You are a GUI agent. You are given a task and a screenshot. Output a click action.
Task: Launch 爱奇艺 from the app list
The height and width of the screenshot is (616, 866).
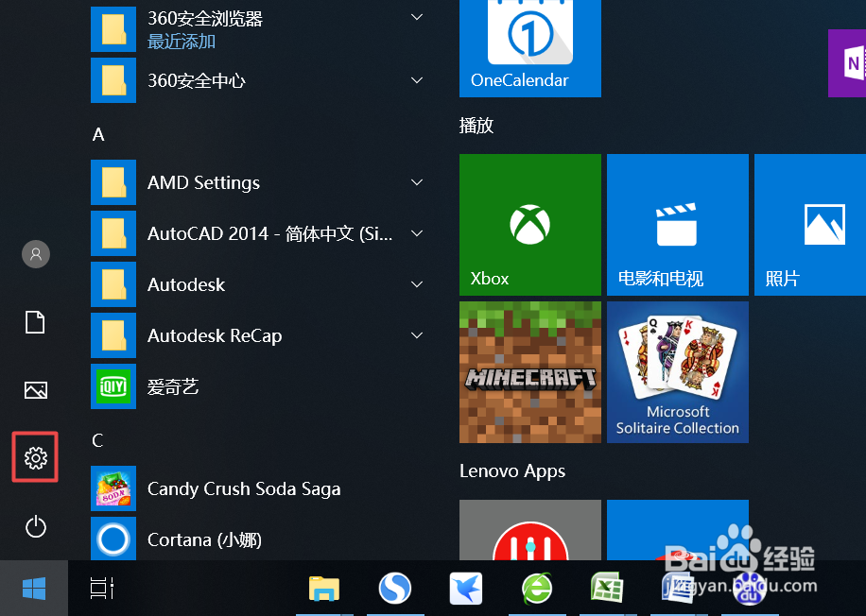pos(173,386)
